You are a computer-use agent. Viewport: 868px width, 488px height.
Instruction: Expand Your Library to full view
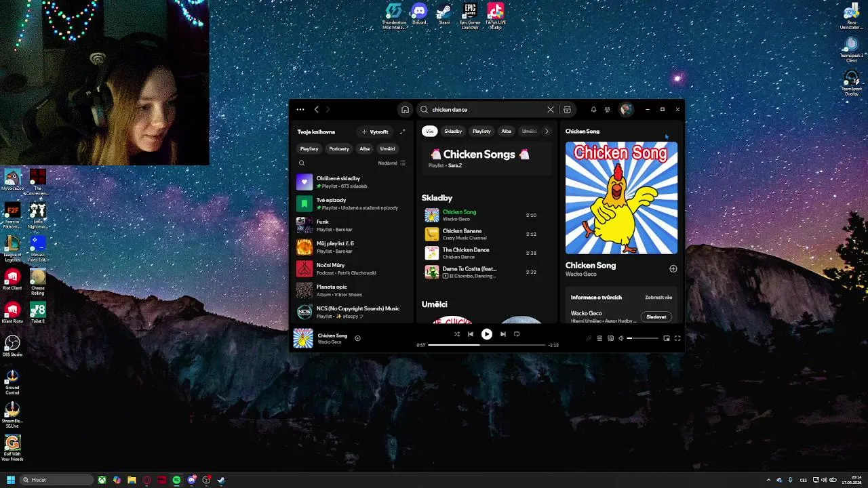coord(402,131)
